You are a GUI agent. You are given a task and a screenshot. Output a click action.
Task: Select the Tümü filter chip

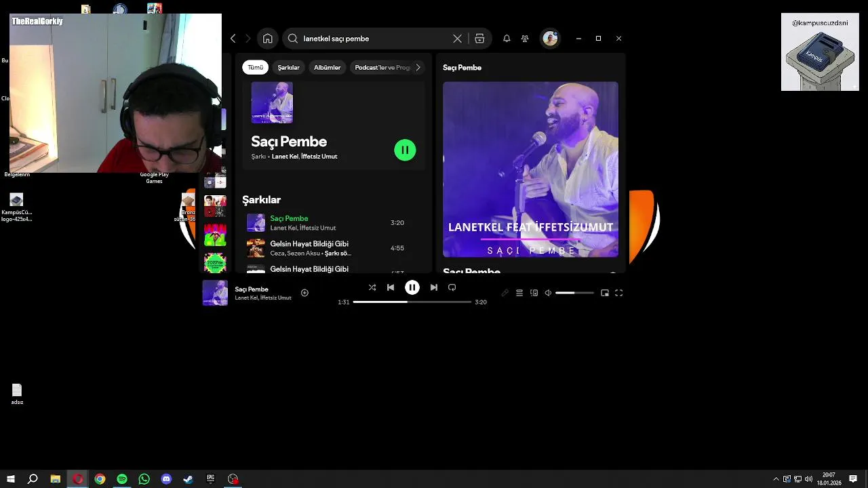255,67
